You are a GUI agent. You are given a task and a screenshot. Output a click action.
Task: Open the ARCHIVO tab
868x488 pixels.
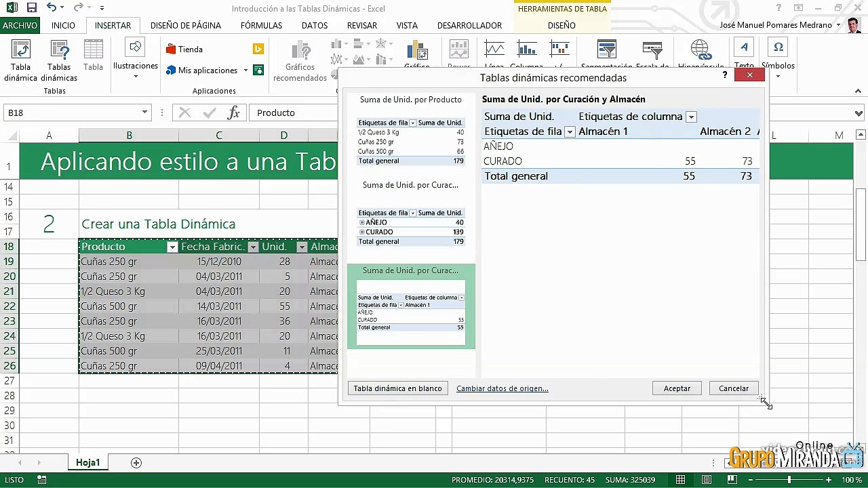[x=20, y=25]
